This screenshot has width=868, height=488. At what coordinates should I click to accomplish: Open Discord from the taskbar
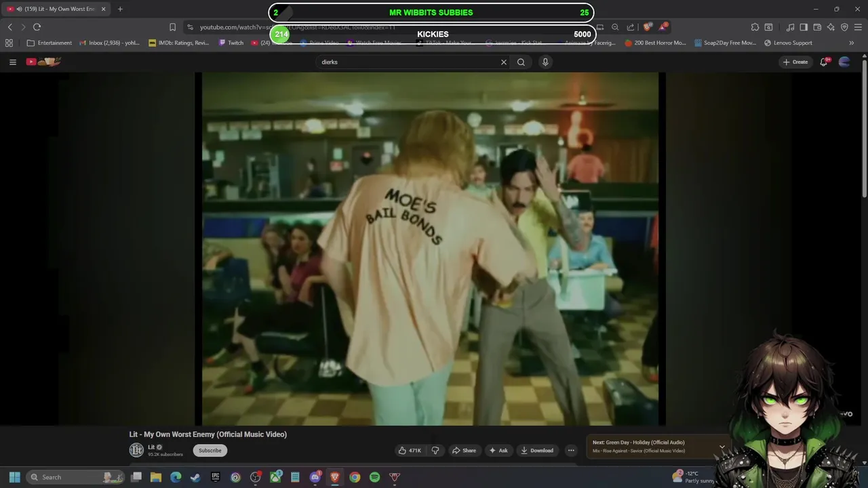click(x=315, y=477)
